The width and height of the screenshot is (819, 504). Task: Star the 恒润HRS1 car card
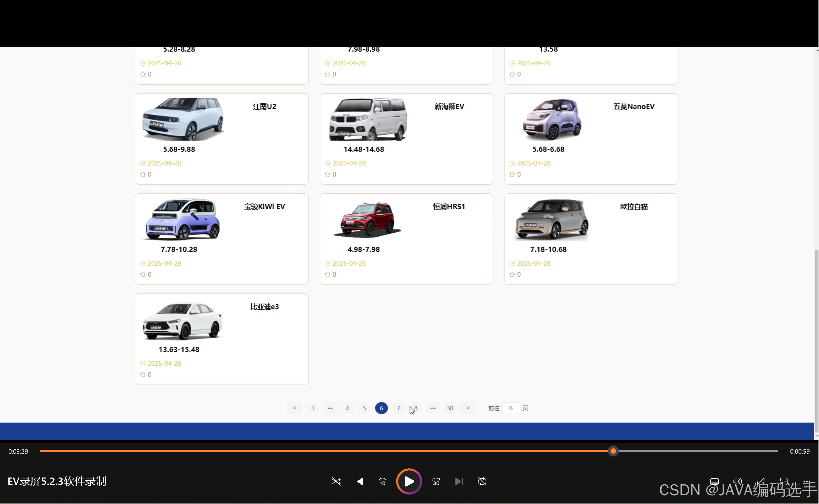coord(327,274)
